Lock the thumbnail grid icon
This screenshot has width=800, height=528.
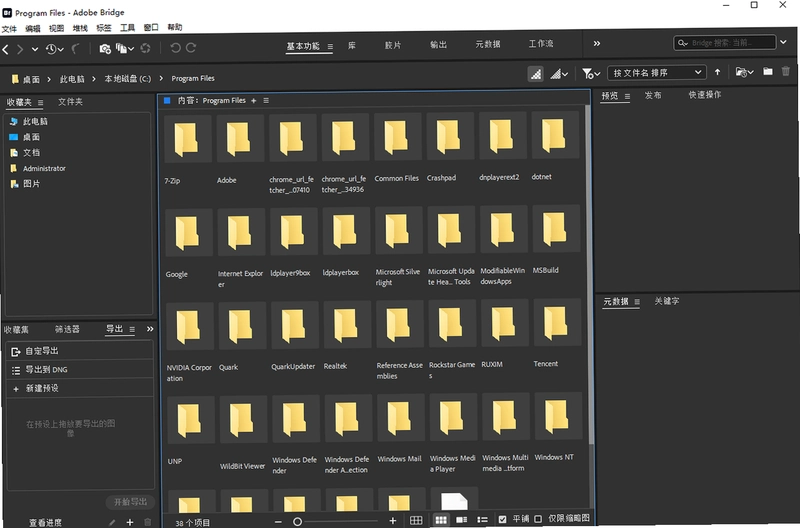pos(416,520)
